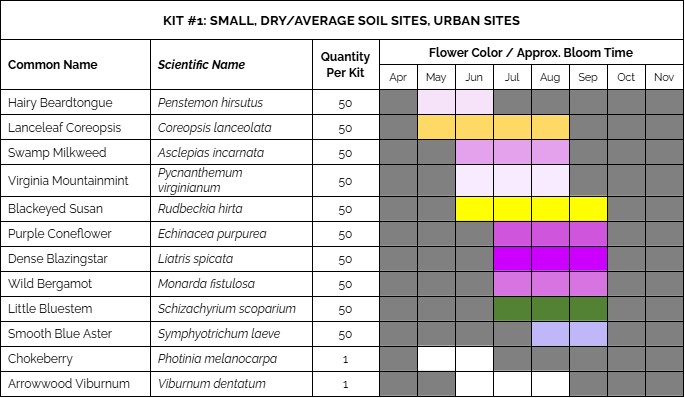Click the Coreopsis lanceolata scientific name
Viewport: 685px width, 398px height.
pos(214,128)
